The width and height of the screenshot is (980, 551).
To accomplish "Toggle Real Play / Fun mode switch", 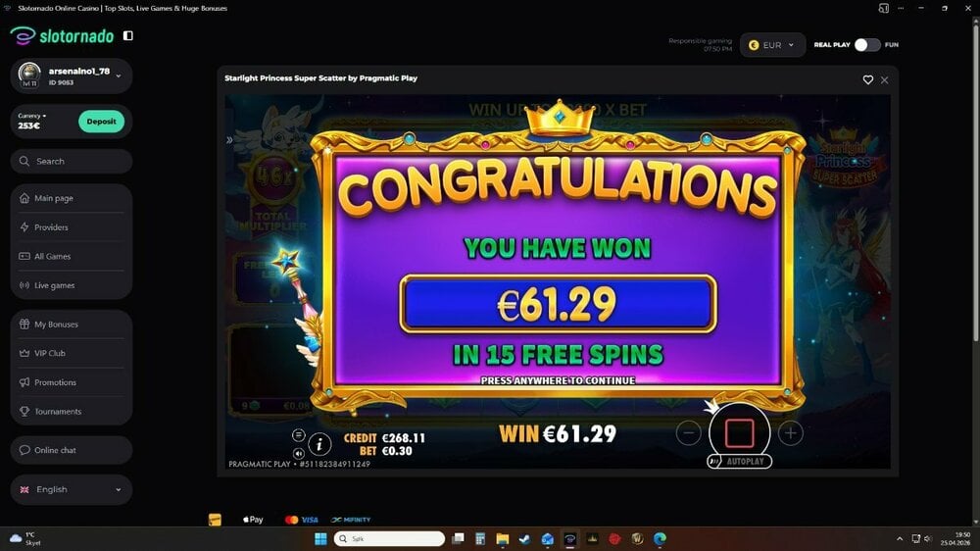I will [867, 45].
